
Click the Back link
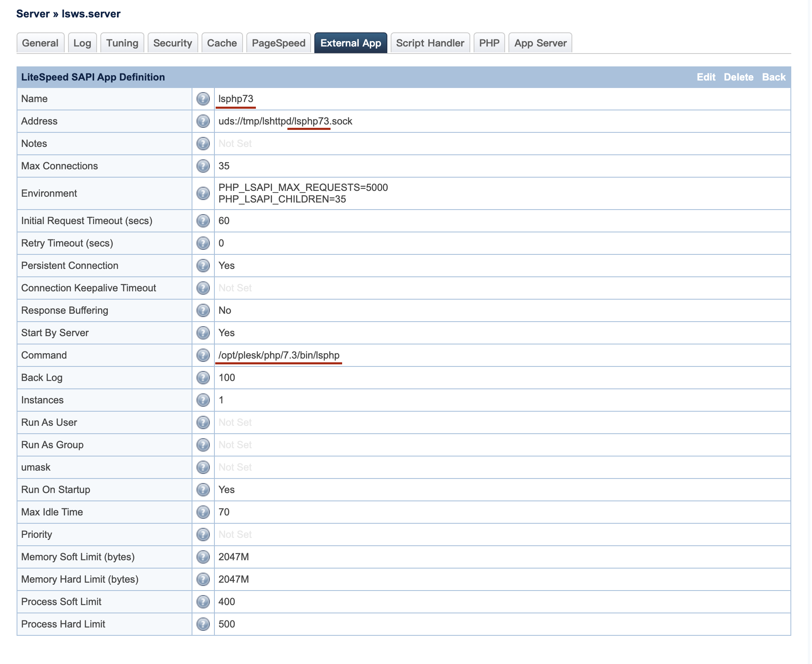click(773, 77)
